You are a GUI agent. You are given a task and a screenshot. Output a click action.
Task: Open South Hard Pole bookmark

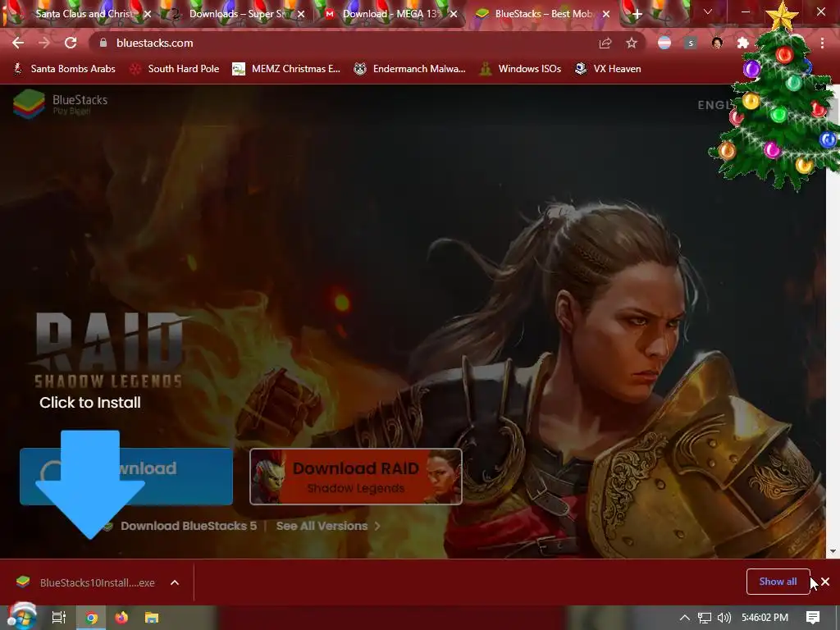point(175,69)
